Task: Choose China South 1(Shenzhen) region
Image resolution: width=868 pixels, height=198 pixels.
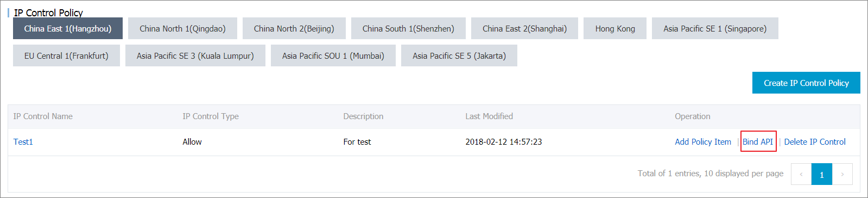Action: pos(408,28)
